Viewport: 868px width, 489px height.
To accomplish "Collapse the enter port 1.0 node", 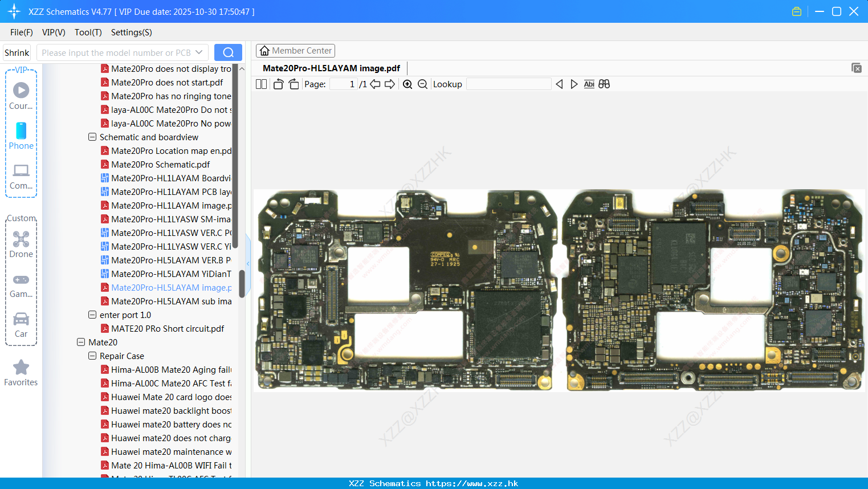I will pyautogui.click(x=92, y=315).
